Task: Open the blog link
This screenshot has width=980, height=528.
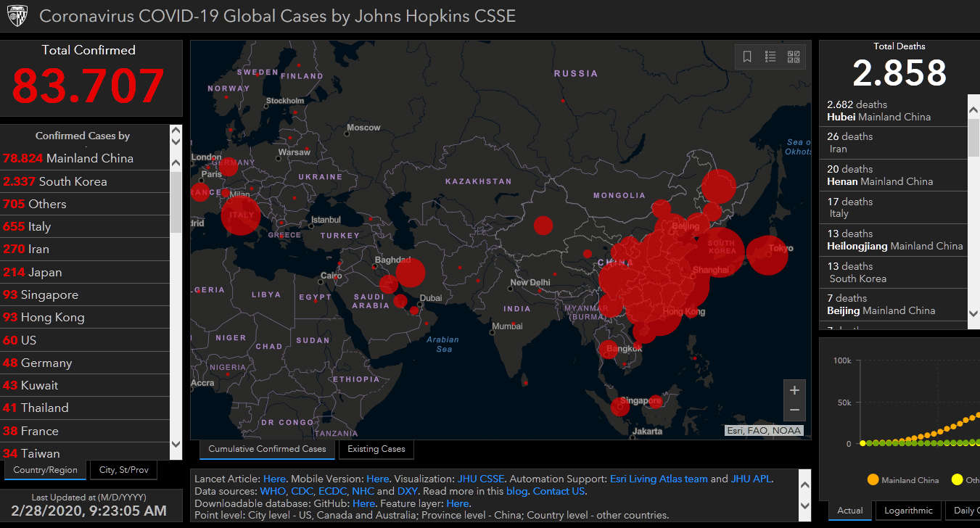Action: point(516,491)
